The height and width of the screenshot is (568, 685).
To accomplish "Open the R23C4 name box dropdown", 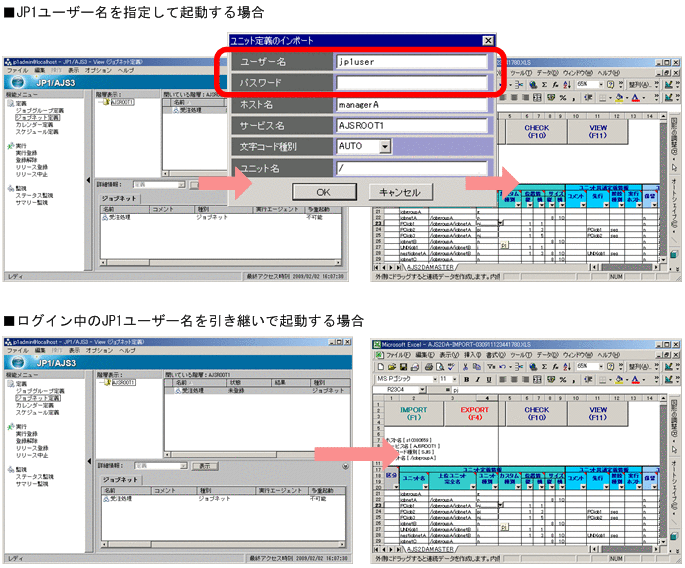I will click(x=422, y=389).
